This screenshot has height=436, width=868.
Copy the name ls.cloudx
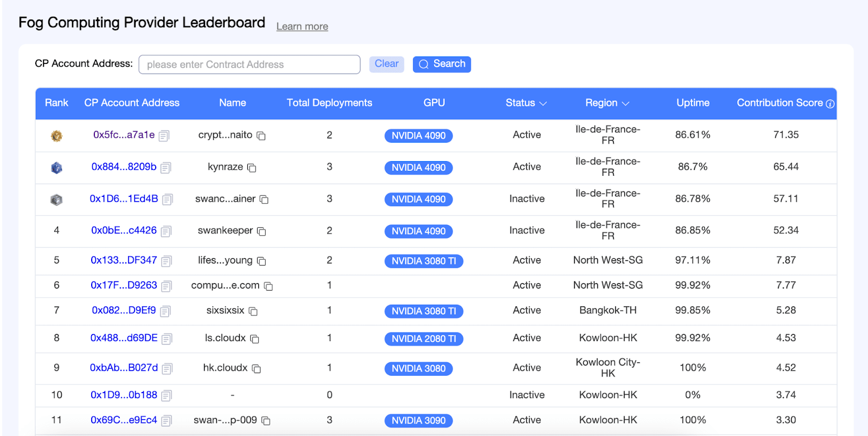point(254,339)
